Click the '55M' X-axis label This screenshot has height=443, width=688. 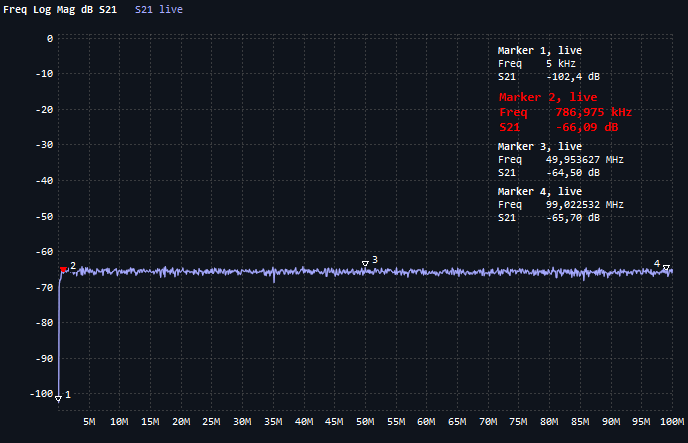(396, 422)
